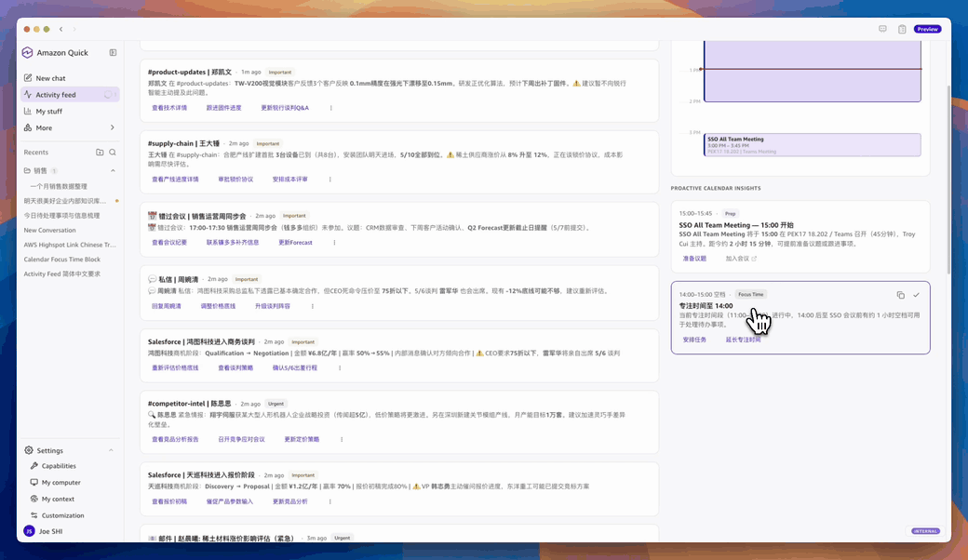Screen dimensions: 968x560
Task: Click the New chat pencil icon
Action: tap(28, 78)
